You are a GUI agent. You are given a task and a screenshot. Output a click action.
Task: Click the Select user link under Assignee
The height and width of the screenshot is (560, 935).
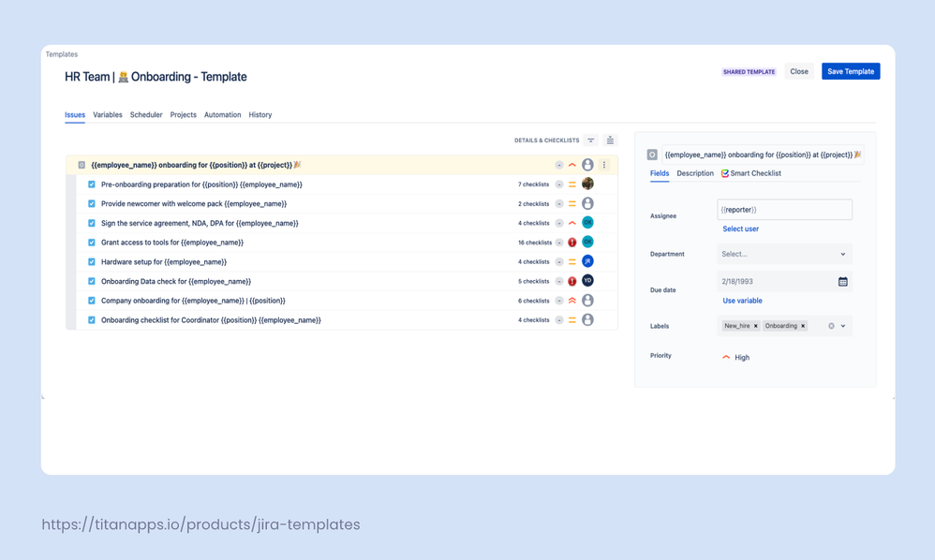tap(741, 228)
